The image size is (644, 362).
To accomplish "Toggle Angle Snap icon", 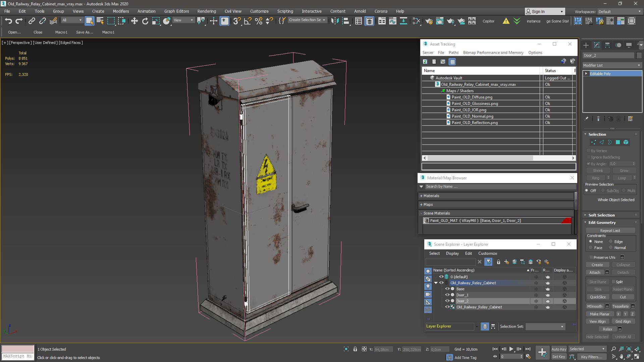I will [248, 21].
